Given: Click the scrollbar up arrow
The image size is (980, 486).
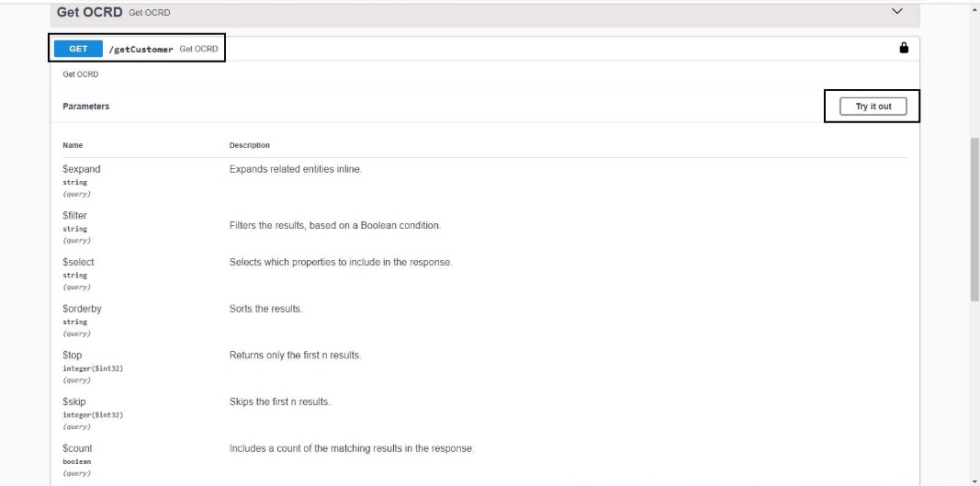Looking at the screenshot, I should click(974, 11).
